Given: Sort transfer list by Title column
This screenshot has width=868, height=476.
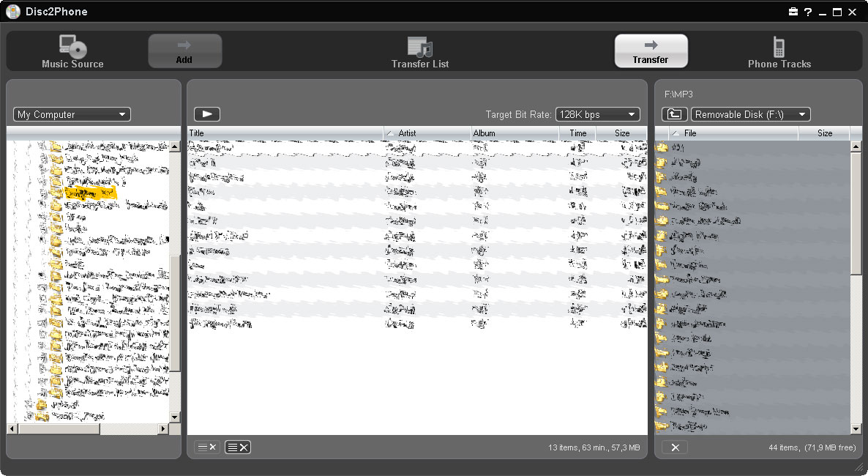Looking at the screenshot, I should pyautogui.click(x=285, y=133).
